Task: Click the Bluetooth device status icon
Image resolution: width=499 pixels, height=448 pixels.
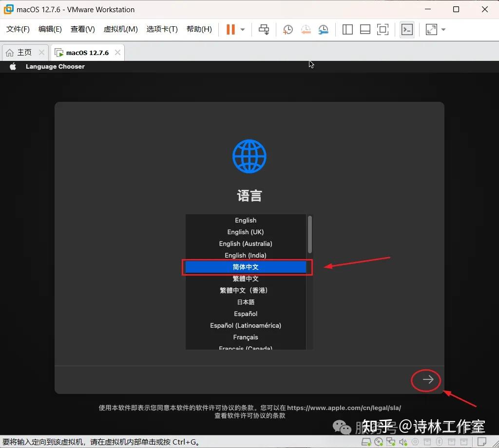Action: click(x=439, y=442)
